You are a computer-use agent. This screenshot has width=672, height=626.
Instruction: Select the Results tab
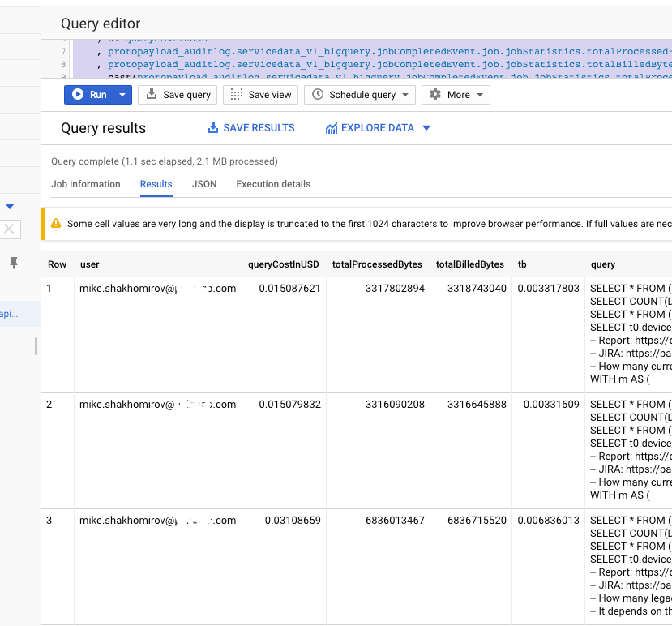pos(156,184)
